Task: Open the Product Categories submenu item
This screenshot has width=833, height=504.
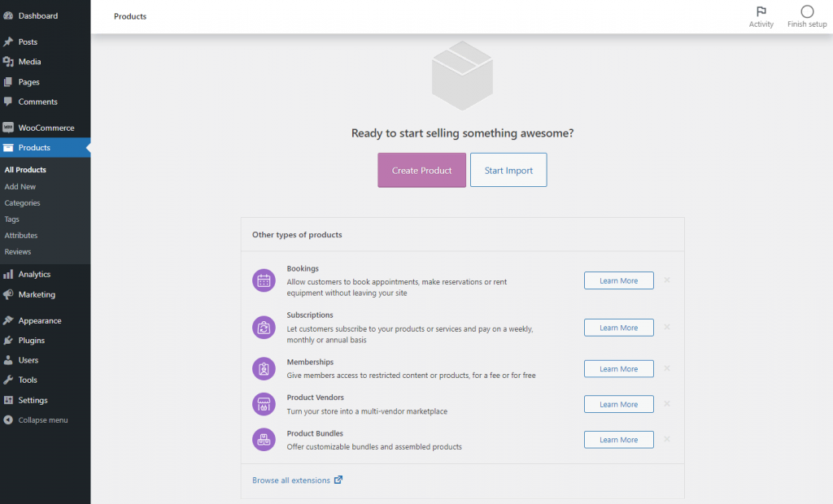Action: pos(22,203)
